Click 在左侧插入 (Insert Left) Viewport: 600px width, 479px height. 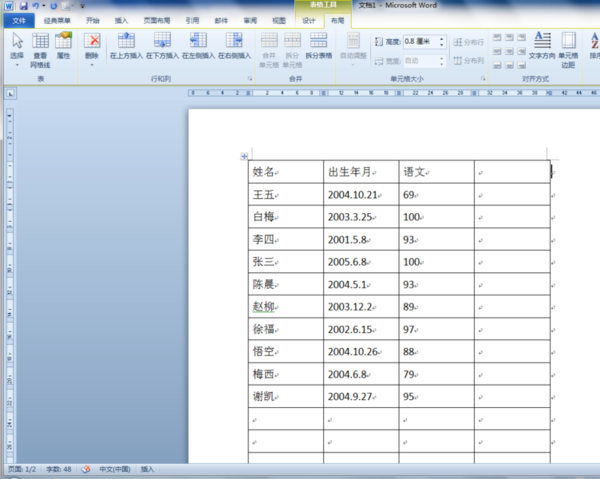pyautogui.click(x=198, y=46)
